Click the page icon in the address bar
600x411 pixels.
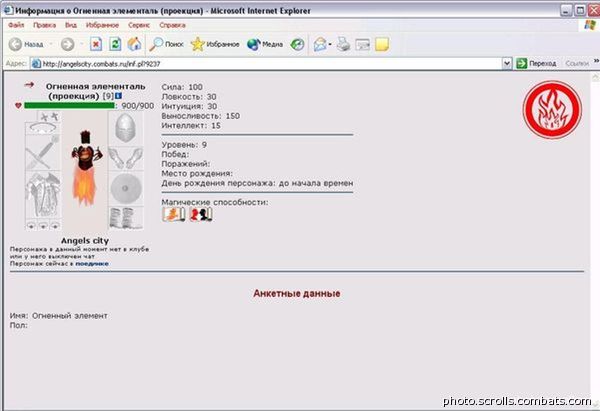point(36,64)
